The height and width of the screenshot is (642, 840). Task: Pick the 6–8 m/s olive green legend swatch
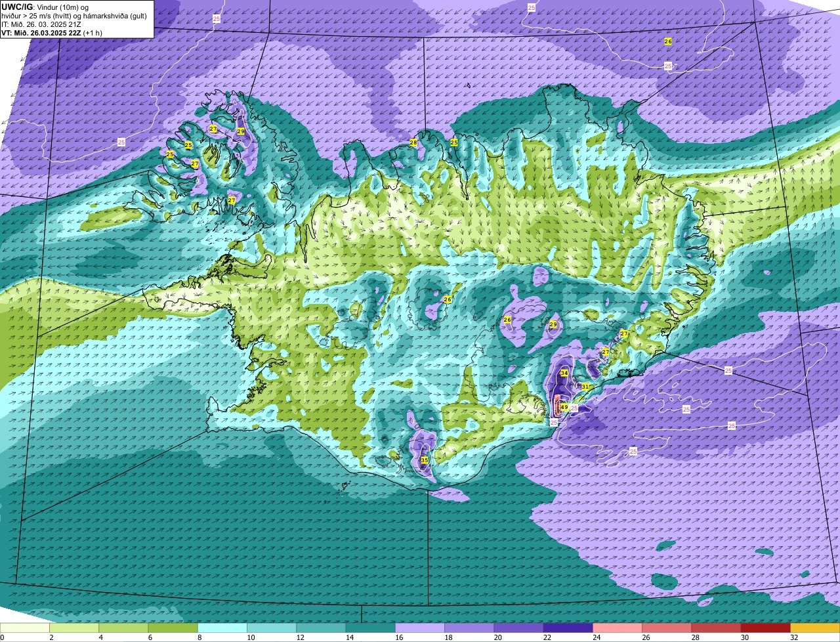coord(173,628)
